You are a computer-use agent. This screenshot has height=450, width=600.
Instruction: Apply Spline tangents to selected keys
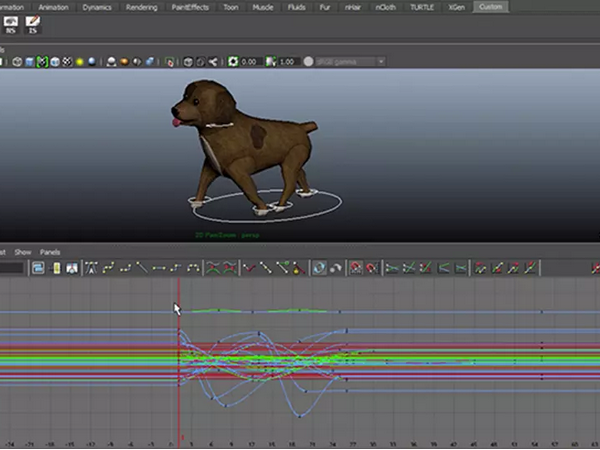point(108,268)
